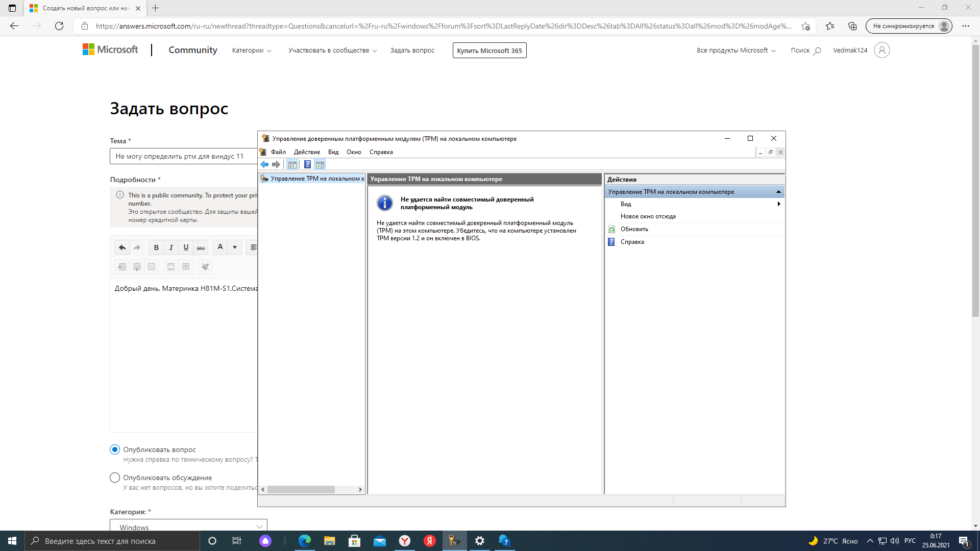Click Поиск search link
The height and width of the screenshot is (551, 980).
click(806, 51)
